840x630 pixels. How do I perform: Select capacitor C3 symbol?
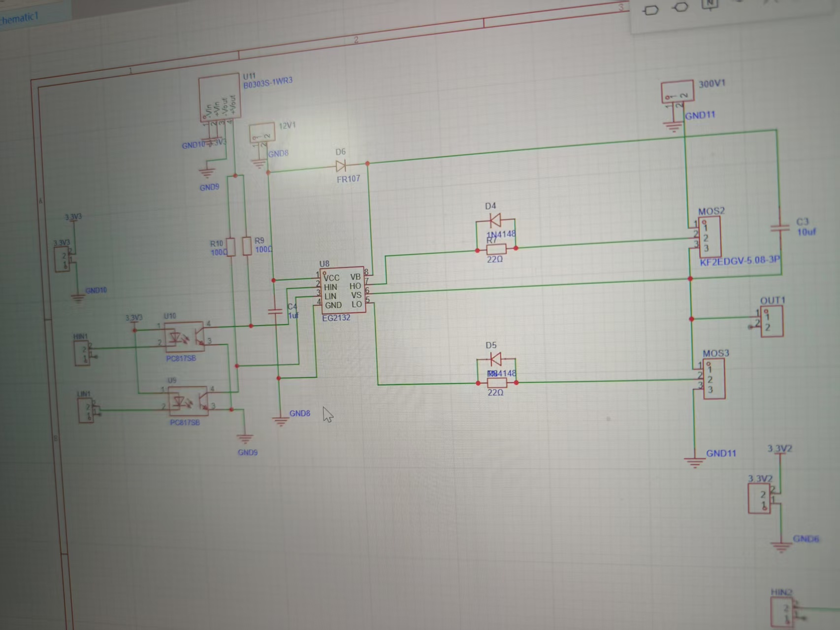780,228
